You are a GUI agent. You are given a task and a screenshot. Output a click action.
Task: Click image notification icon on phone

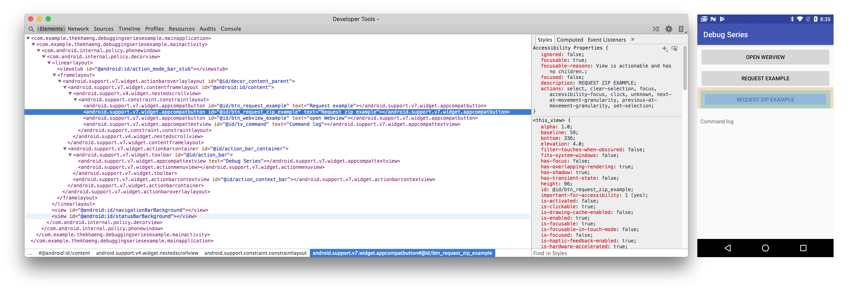(x=704, y=19)
